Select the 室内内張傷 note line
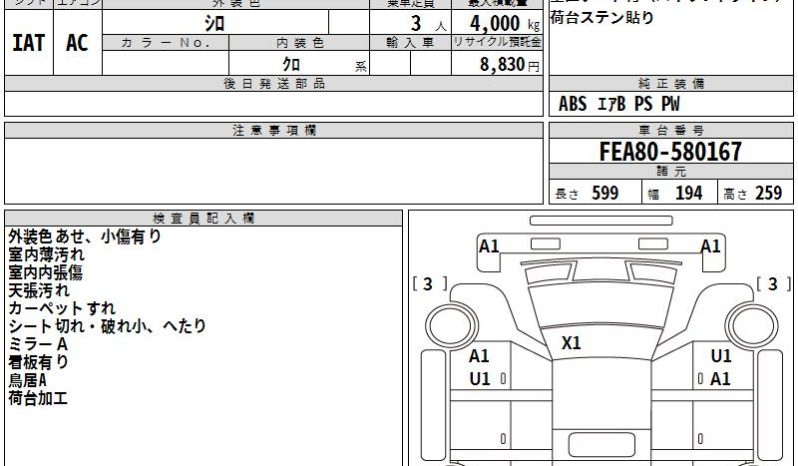The width and height of the screenshot is (798, 466). point(45,273)
